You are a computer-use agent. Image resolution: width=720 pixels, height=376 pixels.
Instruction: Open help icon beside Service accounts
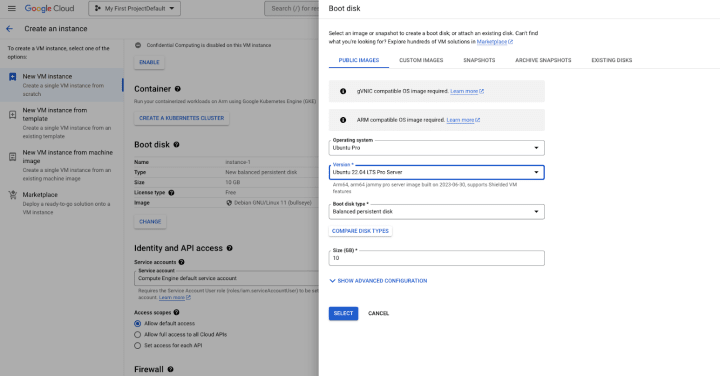[181, 262]
